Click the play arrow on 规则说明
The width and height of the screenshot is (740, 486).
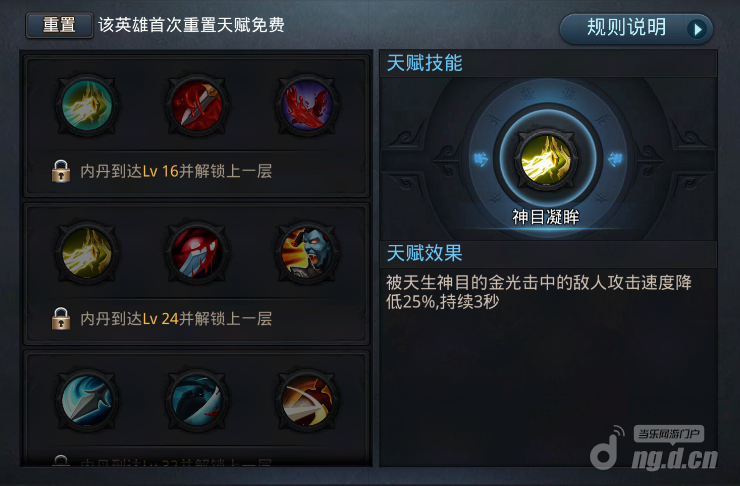697,29
